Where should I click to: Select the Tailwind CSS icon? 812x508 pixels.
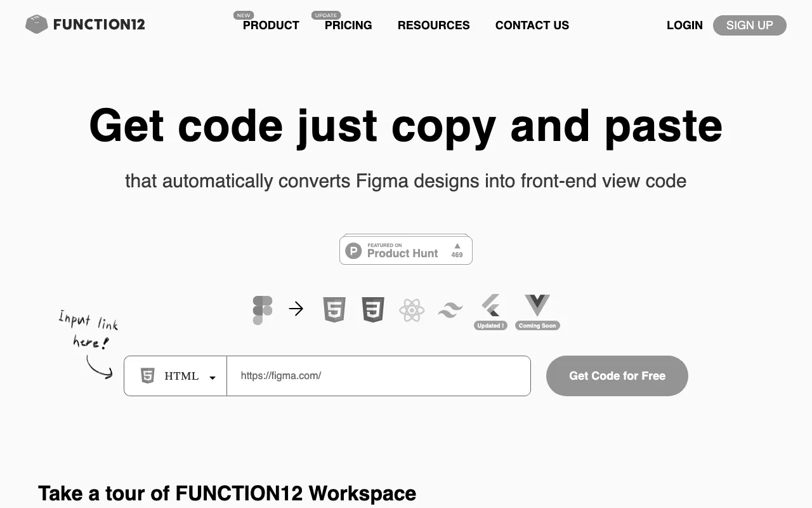coord(450,311)
